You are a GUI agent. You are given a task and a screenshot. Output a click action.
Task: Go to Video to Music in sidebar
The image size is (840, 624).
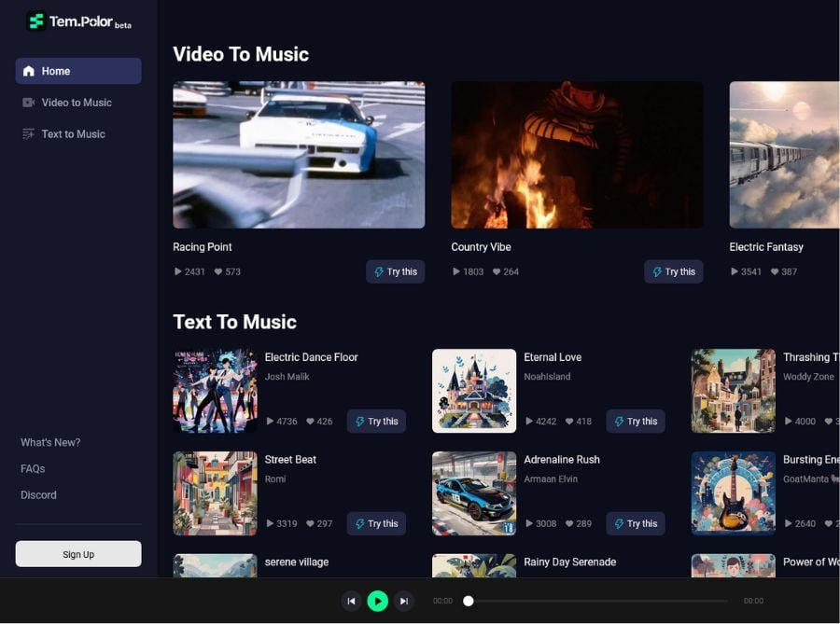click(77, 103)
